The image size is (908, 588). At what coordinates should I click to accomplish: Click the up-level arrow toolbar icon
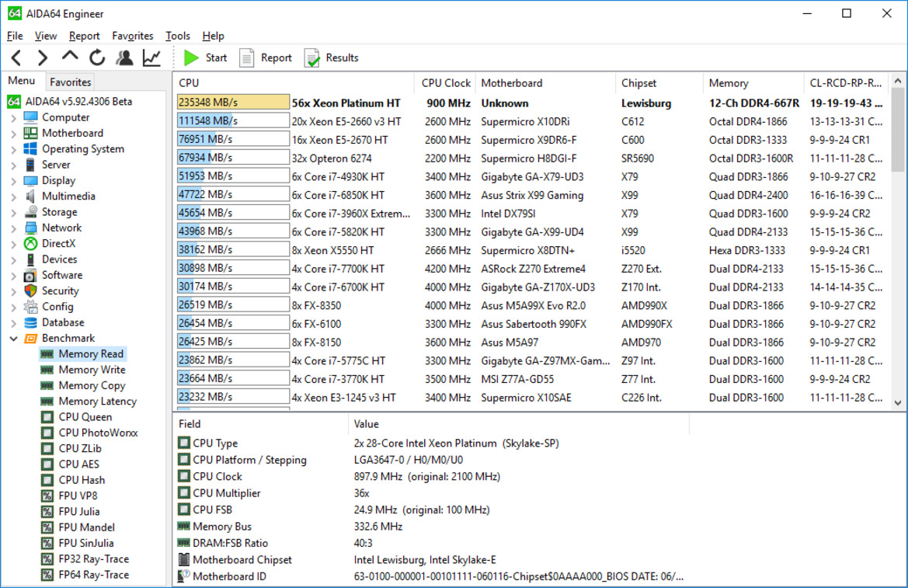point(69,57)
